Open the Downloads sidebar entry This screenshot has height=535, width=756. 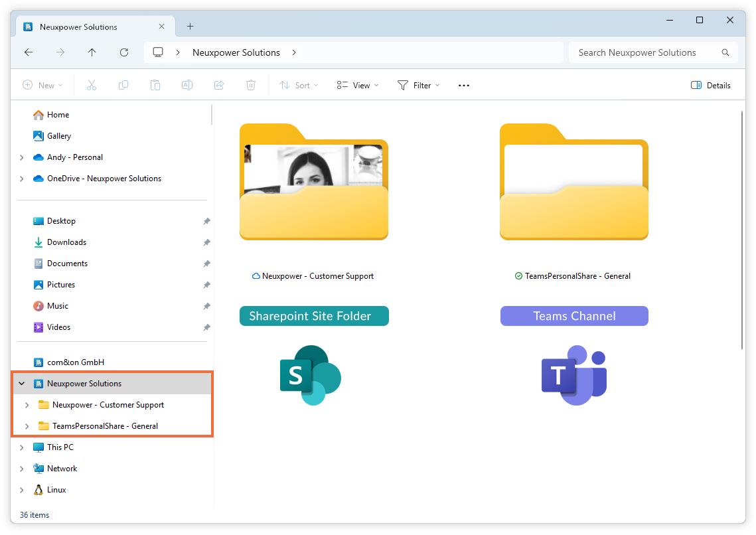(66, 242)
